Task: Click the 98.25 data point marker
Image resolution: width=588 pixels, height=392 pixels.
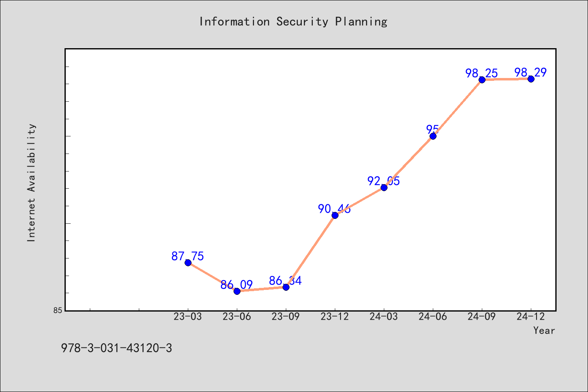Action: point(482,80)
